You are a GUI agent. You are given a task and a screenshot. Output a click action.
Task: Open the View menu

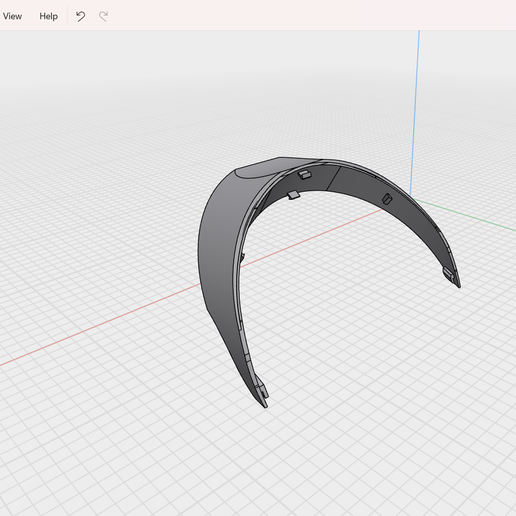coord(12,16)
